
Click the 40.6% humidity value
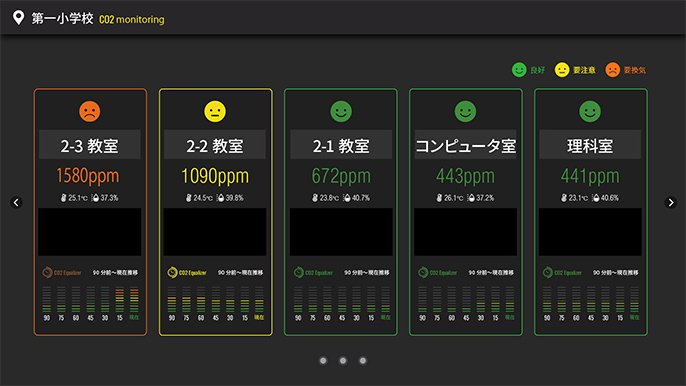tap(610, 198)
